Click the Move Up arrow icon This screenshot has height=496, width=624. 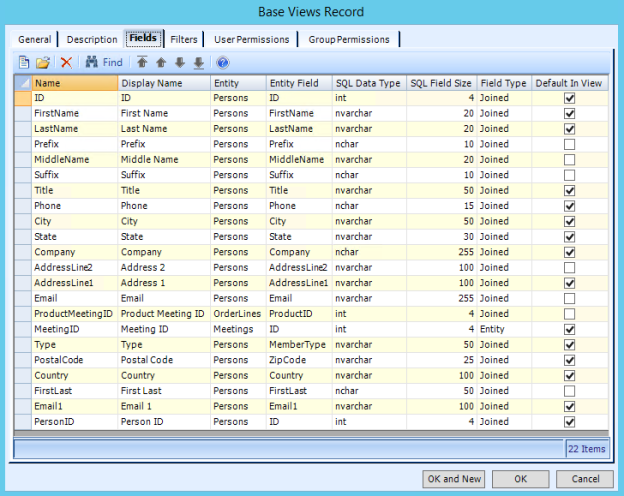coord(161,62)
